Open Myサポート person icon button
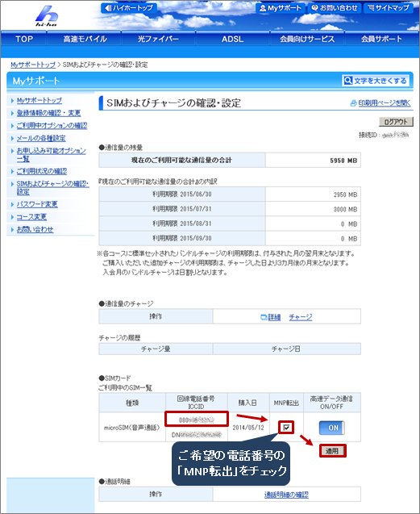This screenshot has width=420, height=514. click(x=281, y=8)
